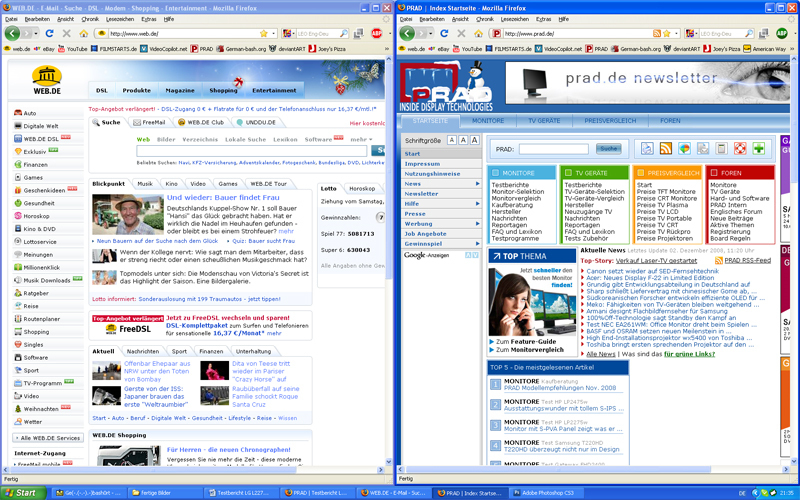Bookmark prad.de with the address bar star
The width and height of the screenshot is (800, 500).
pyautogui.click(x=666, y=33)
